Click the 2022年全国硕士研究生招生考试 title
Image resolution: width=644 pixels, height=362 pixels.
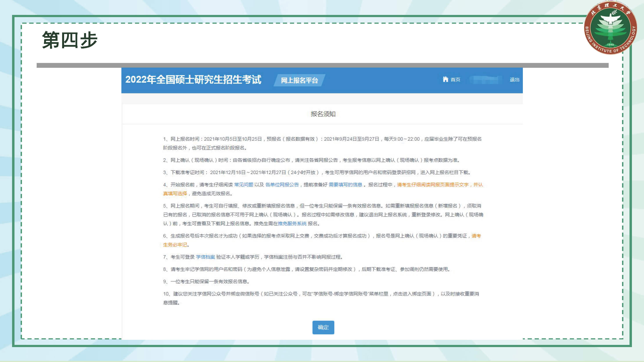(193, 79)
